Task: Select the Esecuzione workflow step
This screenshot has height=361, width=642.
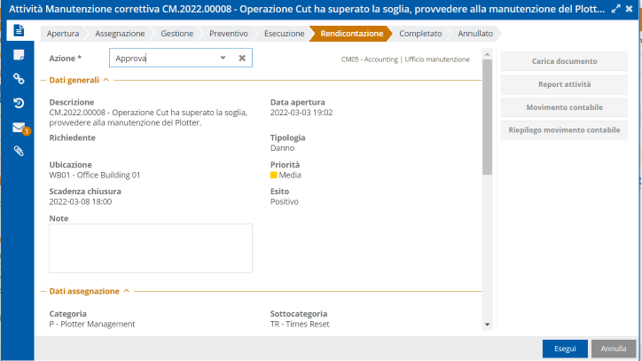Action: (x=284, y=34)
